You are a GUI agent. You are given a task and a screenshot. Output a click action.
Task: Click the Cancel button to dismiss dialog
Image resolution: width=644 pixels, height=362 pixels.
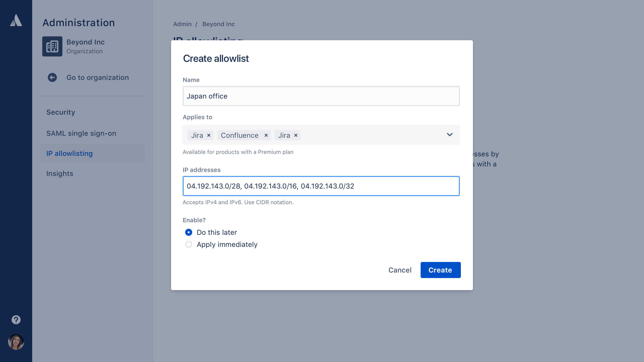tap(400, 270)
